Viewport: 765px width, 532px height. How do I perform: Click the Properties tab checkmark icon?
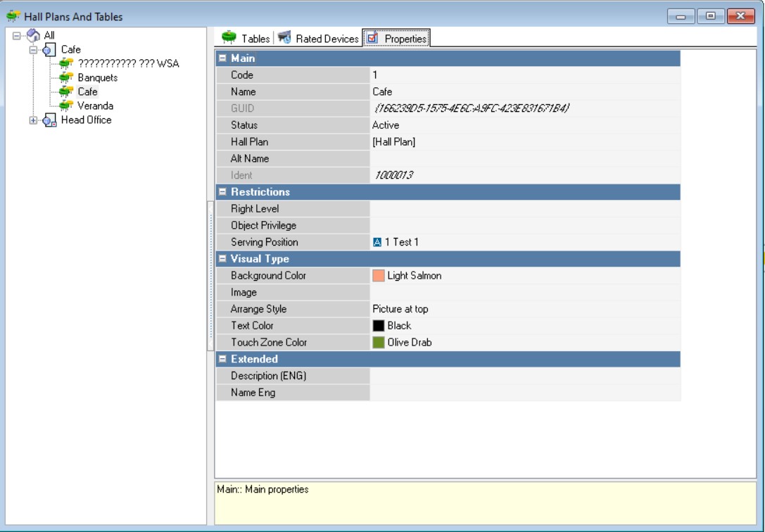click(x=372, y=37)
